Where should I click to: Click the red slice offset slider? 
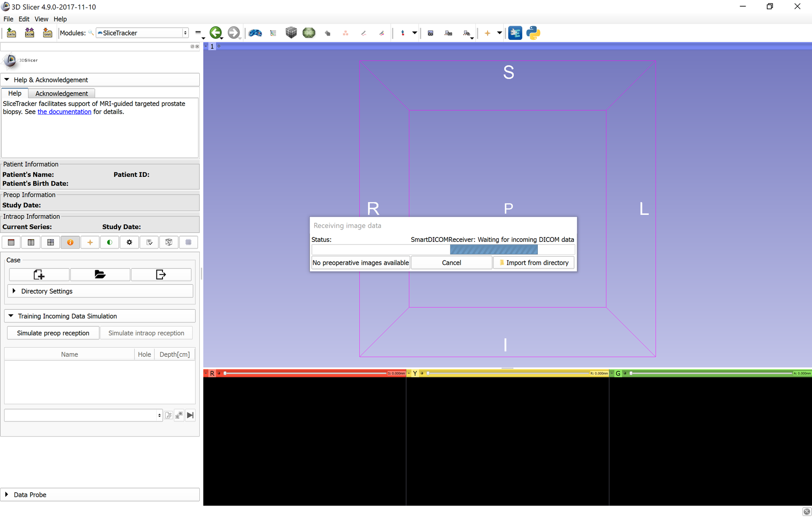point(306,373)
